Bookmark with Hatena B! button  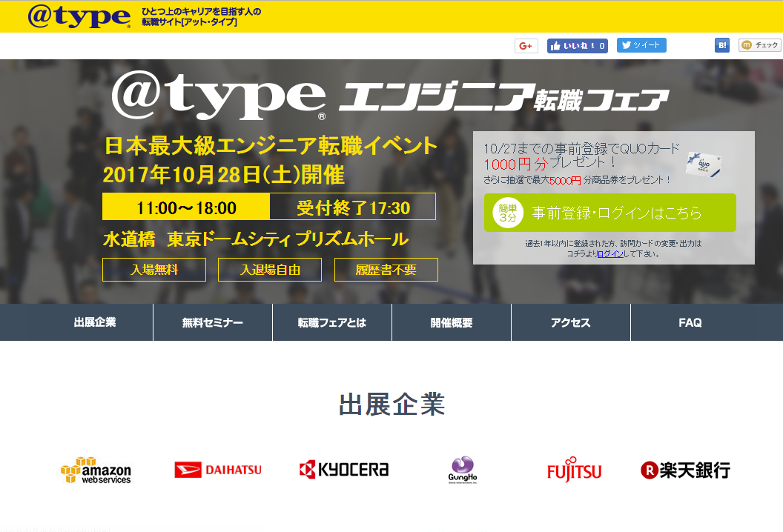[722, 45]
